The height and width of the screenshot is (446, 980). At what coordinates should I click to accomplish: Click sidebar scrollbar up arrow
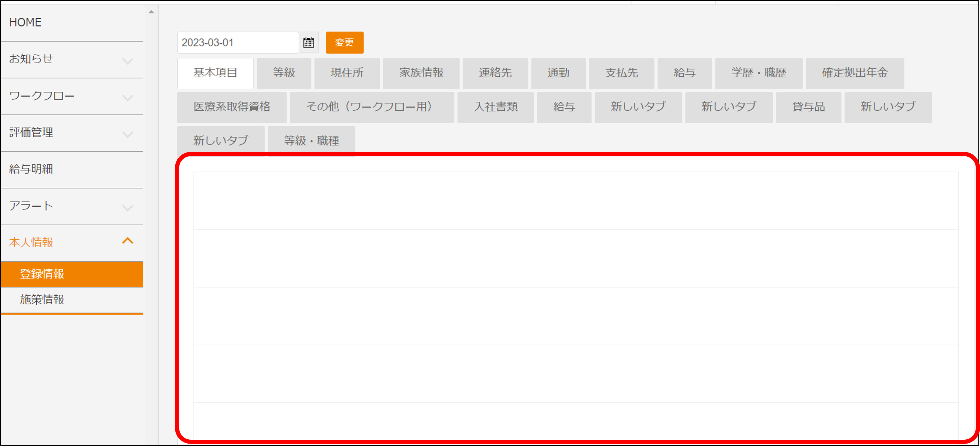click(151, 12)
